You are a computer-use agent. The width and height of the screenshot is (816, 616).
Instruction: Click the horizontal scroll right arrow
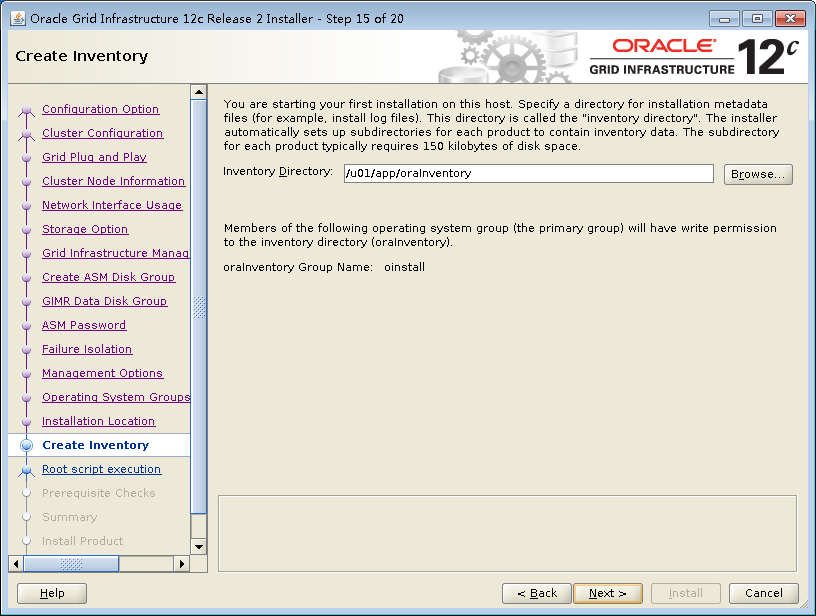click(x=182, y=563)
